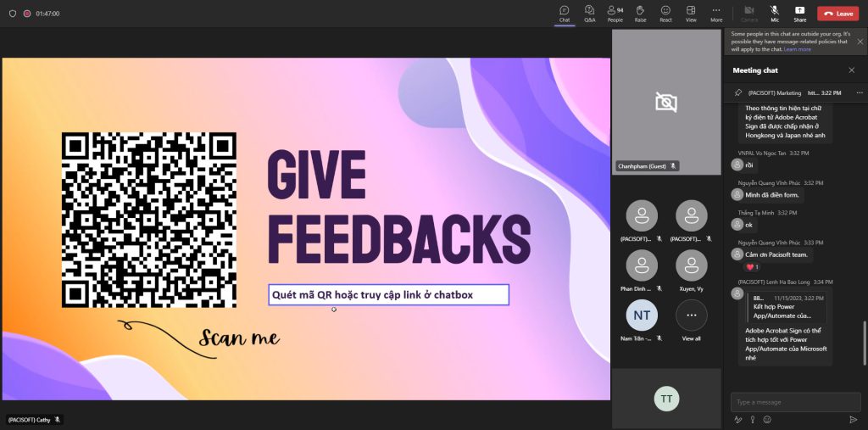868x430 pixels.
Task: Click the TT self avatar
Action: [666, 399]
